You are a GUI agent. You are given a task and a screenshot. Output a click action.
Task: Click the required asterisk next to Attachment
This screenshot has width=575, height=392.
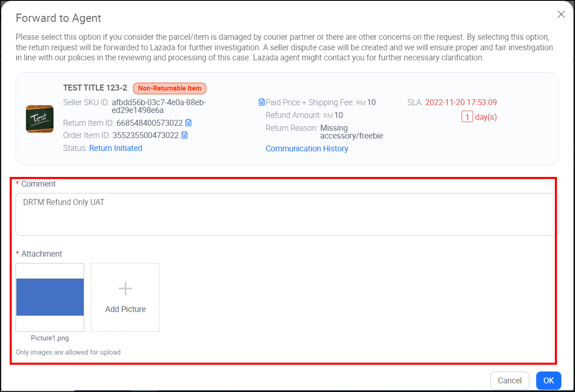coord(17,254)
